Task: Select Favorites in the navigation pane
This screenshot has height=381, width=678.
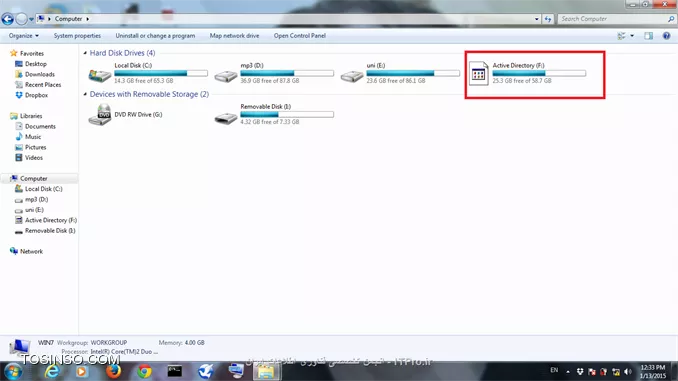Action: (32, 53)
